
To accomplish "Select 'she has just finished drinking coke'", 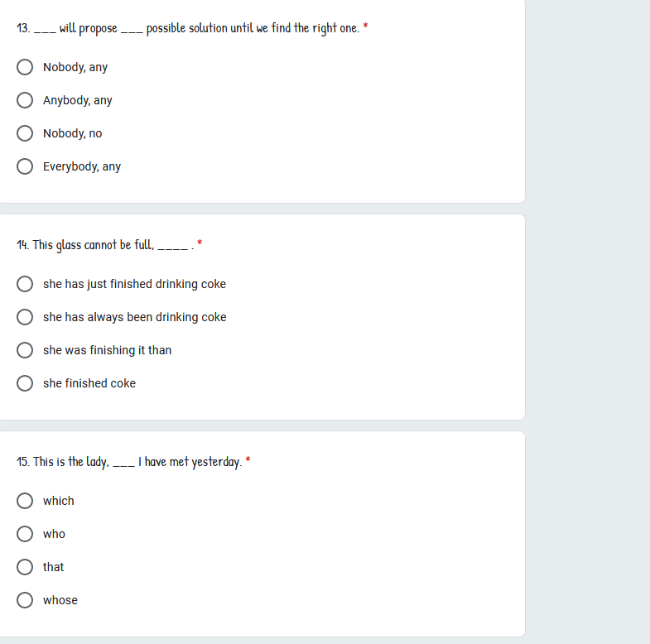I will point(25,284).
